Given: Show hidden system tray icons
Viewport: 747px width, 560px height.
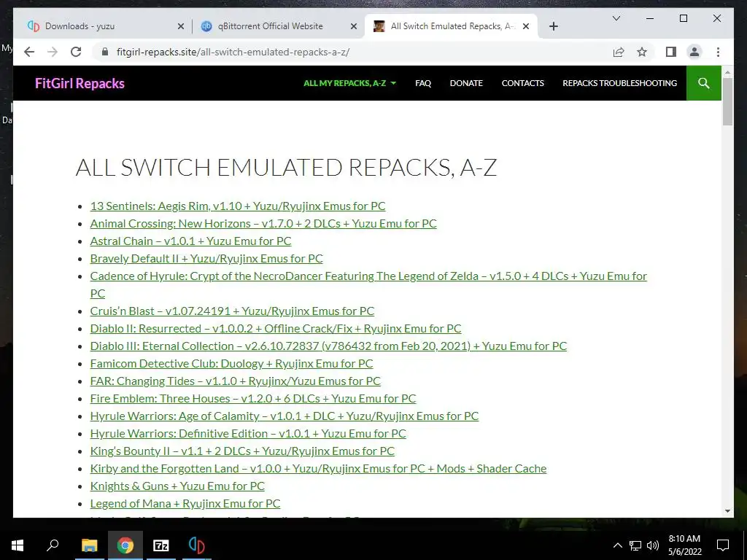Looking at the screenshot, I should [617, 545].
